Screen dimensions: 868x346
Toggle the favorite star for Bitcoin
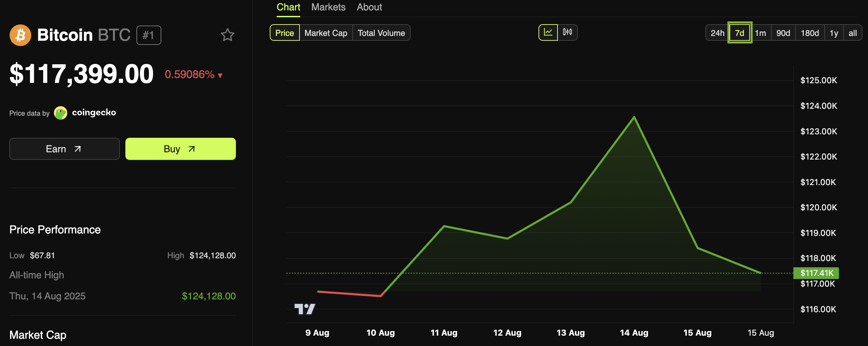point(228,35)
